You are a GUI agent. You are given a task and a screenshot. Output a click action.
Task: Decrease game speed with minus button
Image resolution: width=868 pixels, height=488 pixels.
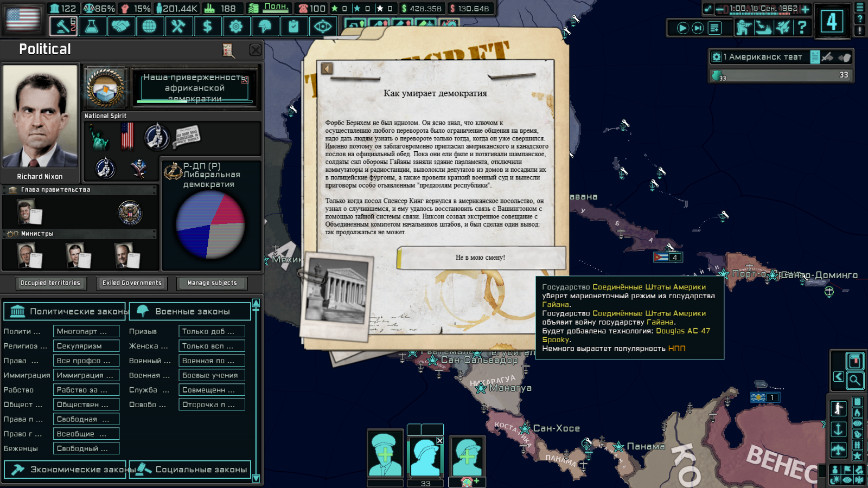pyautogui.click(x=719, y=9)
